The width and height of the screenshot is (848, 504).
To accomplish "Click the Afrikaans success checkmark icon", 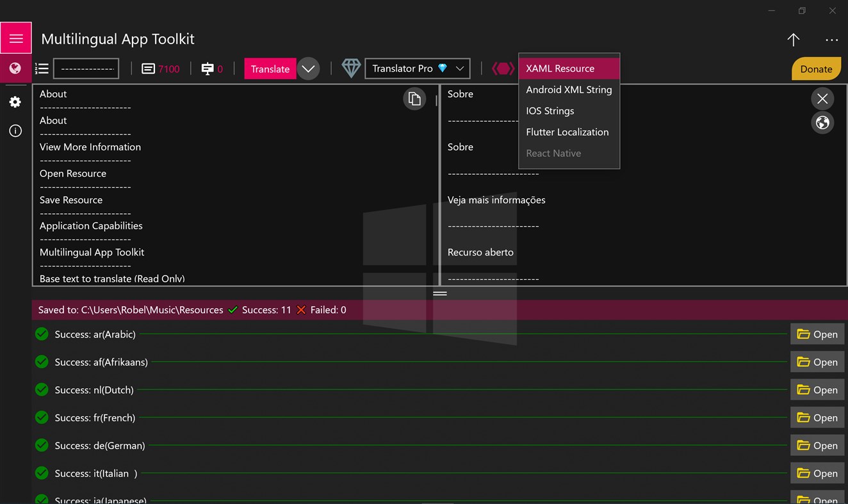I will pos(42,361).
